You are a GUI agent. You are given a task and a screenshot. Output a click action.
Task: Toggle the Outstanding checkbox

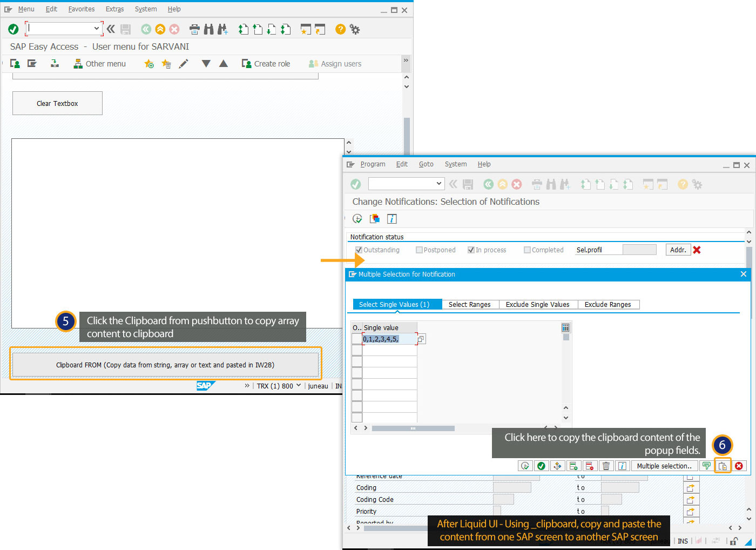point(359,250)
